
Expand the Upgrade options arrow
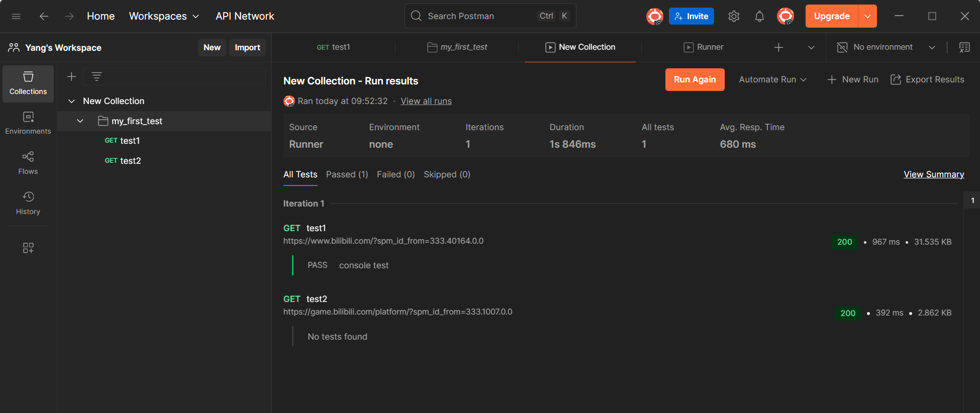(x=867, y=16)
